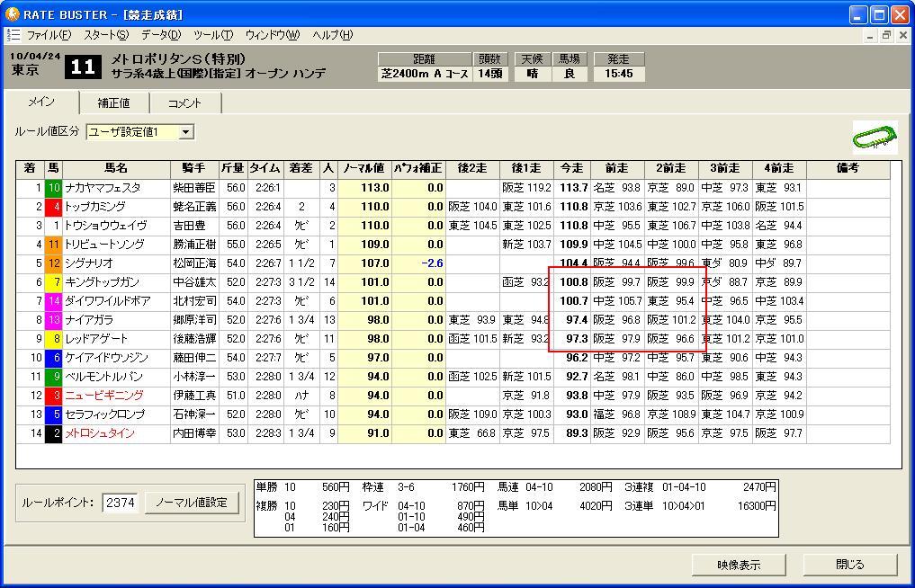915x588 pixels.
Task: Click the 着 column header
Action: click(x=31, y=169)
